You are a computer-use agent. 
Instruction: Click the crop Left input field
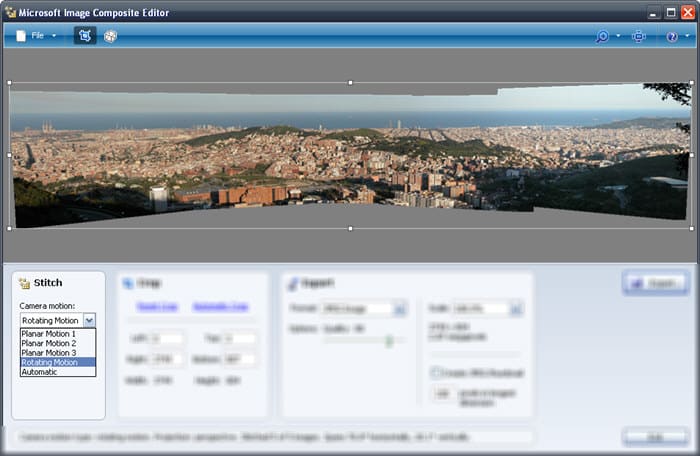[167, 339]
